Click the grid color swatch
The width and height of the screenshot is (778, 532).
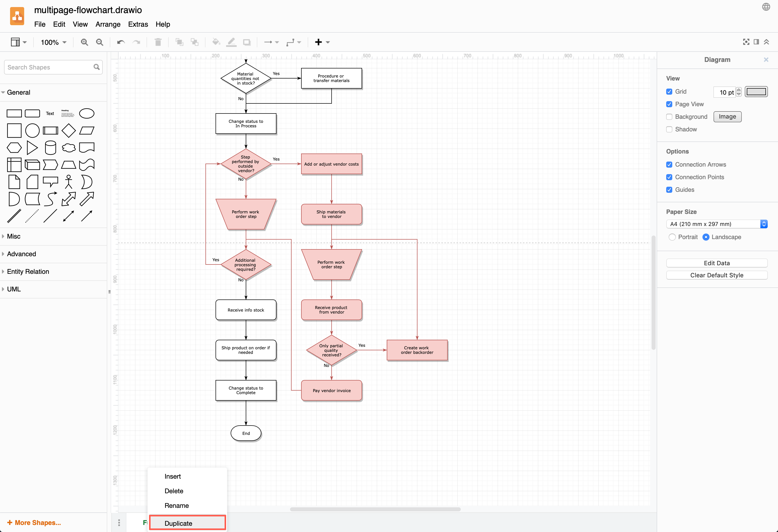[756, 92]
